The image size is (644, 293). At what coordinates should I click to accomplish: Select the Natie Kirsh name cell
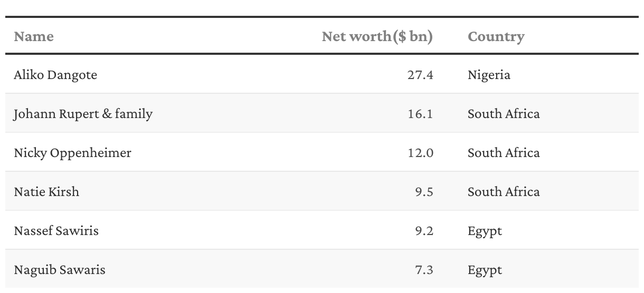click(x=46, y=192)
